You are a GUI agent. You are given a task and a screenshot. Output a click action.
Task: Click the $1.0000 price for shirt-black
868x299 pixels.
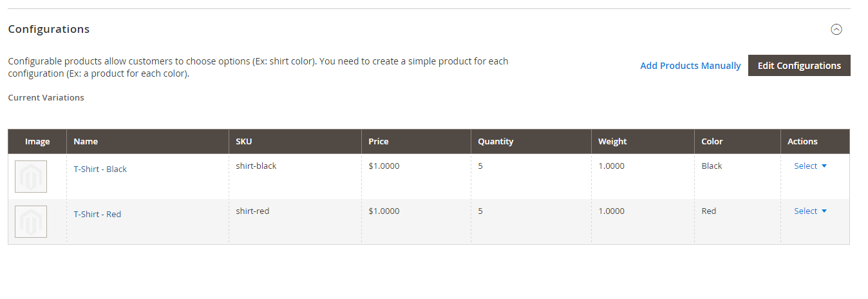pyautogui.click(x=384, y=166)
